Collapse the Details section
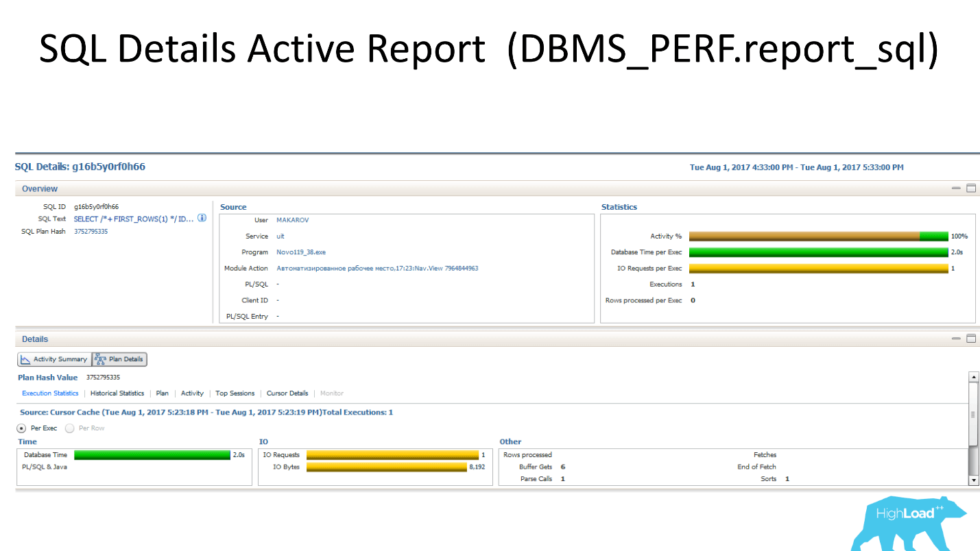The image size is (980, 551). point(956,339)
